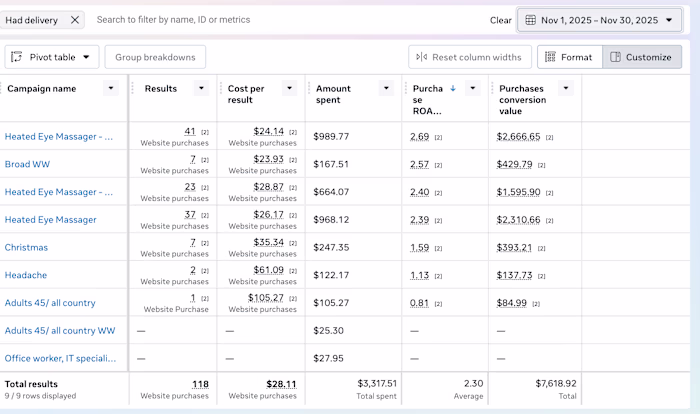Click the 2.30 average ROAS
Screen dimensions: 700x414
pyautogui.click(x=473, y=383)
